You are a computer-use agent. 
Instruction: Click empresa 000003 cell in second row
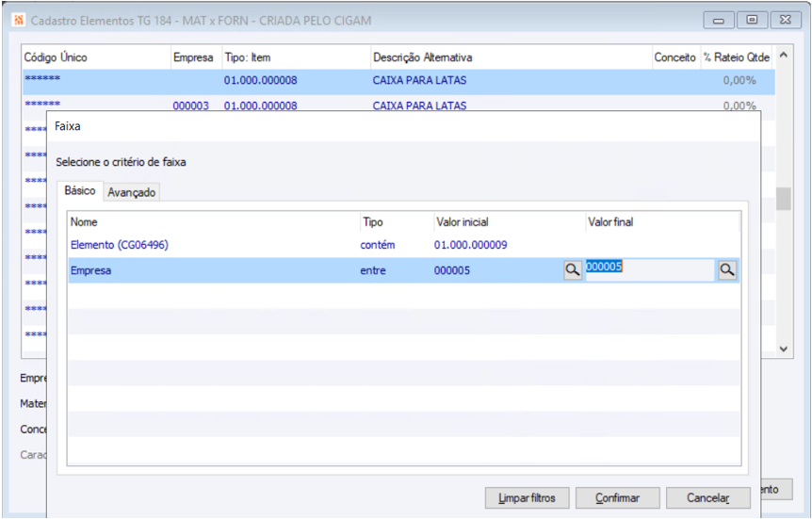(190, 105)
